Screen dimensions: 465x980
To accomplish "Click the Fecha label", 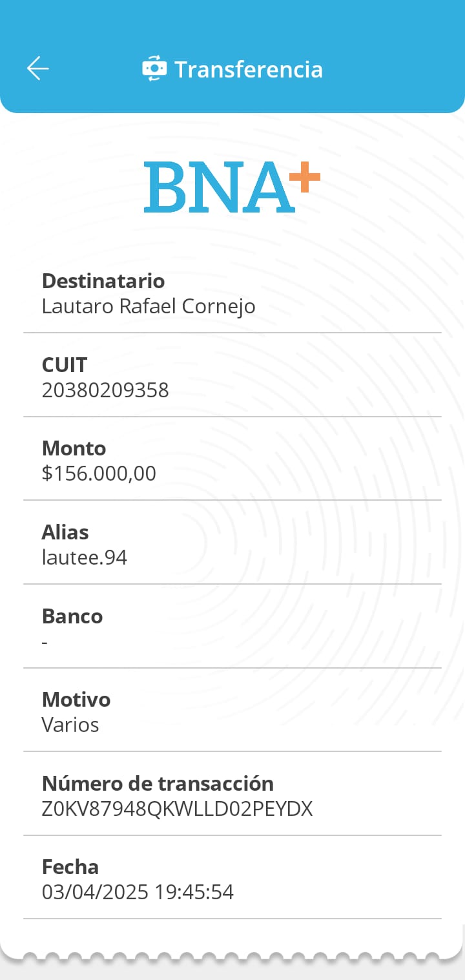I will (70, 867).
